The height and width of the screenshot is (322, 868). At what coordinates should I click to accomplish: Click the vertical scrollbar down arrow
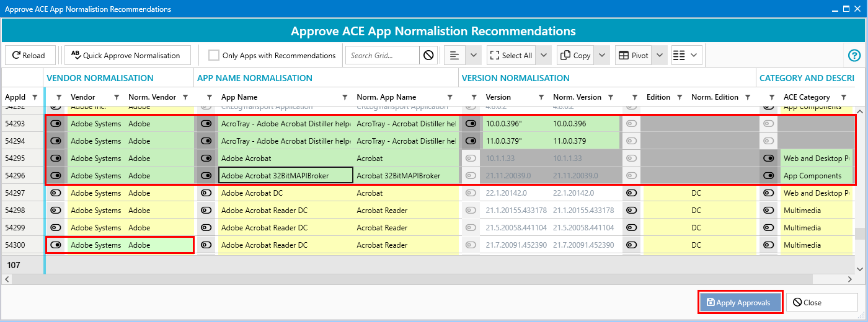point(859,269)
